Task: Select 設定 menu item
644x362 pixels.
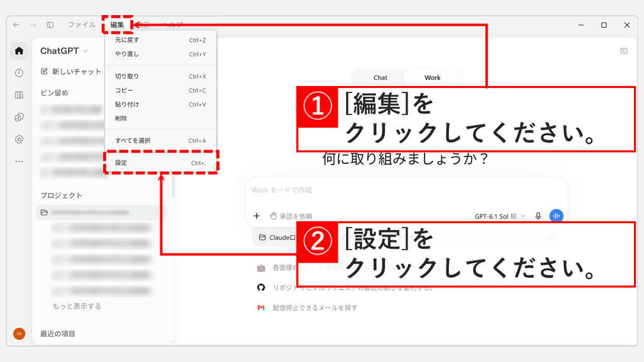Action: click(x=160, y=163)
